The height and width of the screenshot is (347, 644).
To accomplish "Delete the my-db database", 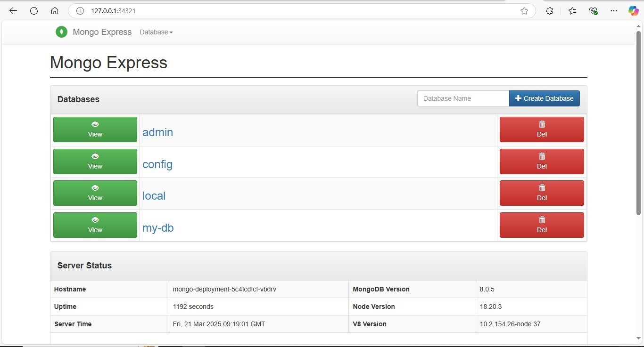I will pyautogui.click(x=542, y=225).
